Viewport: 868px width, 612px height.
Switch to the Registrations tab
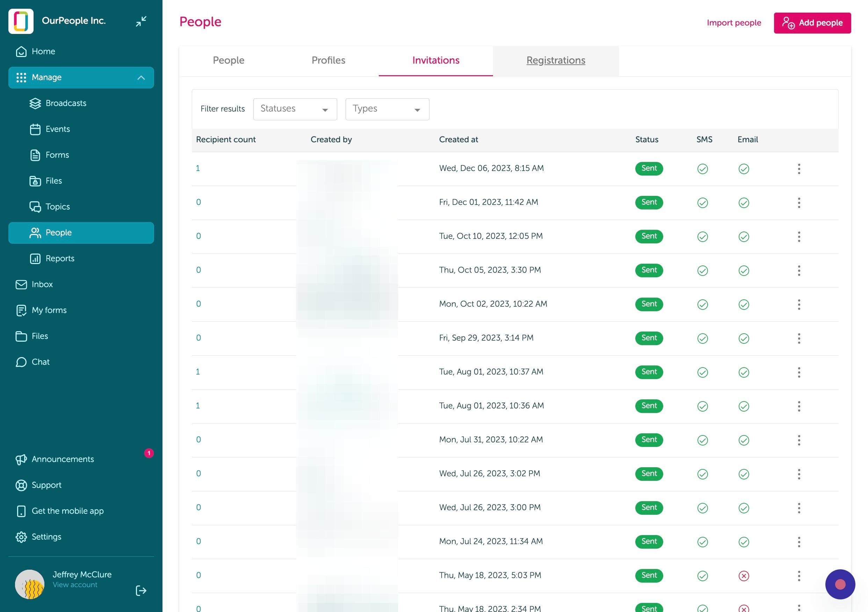click(x=556, y=61)
